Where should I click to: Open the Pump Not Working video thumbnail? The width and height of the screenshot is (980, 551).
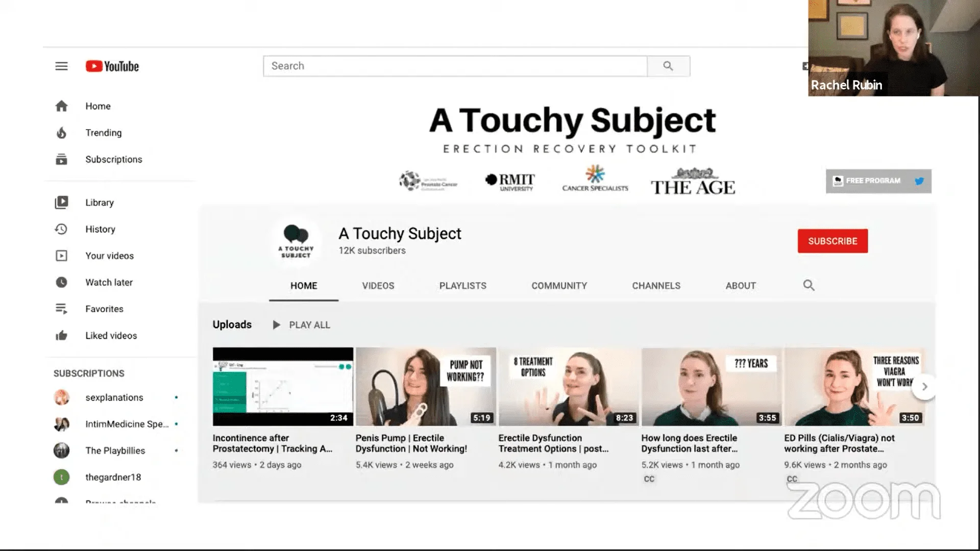click(x=426, y=387)
